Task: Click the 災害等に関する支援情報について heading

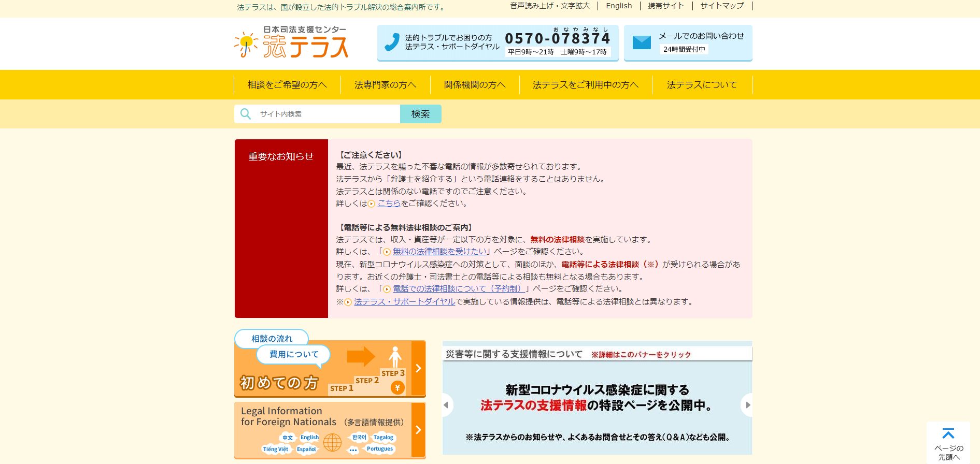Action: pyautogui.click(x=514, y=354)
